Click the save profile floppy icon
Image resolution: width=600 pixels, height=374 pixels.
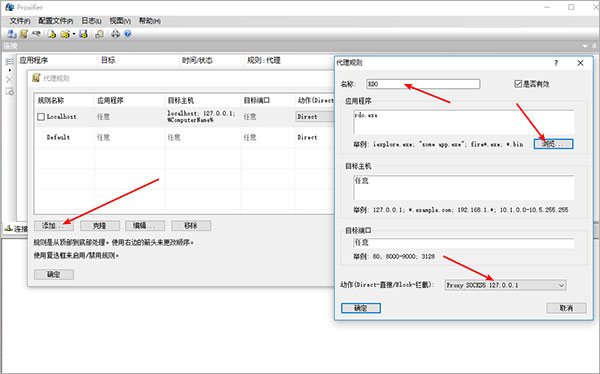(83, 34)
